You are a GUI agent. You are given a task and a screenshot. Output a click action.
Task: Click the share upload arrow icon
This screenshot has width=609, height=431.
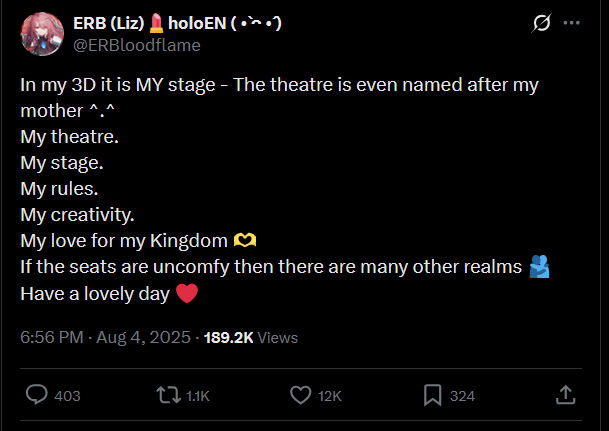point(565,396)
